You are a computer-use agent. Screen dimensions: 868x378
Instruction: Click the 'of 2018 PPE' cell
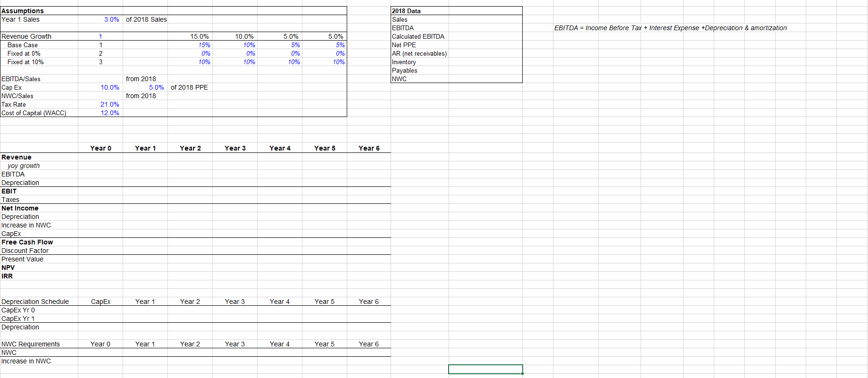(189, 87)
